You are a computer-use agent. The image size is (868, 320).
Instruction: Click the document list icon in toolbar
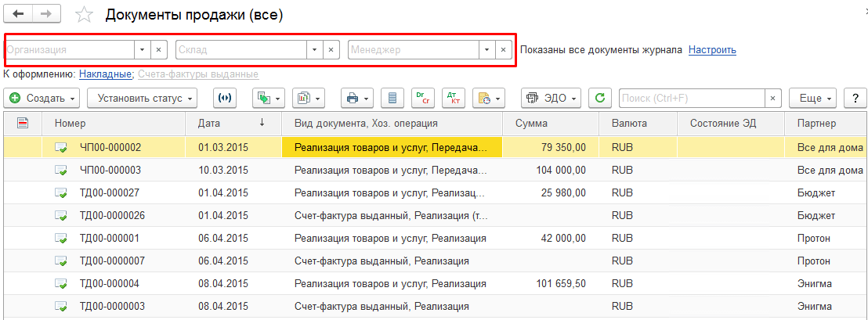tap(393, 99)
